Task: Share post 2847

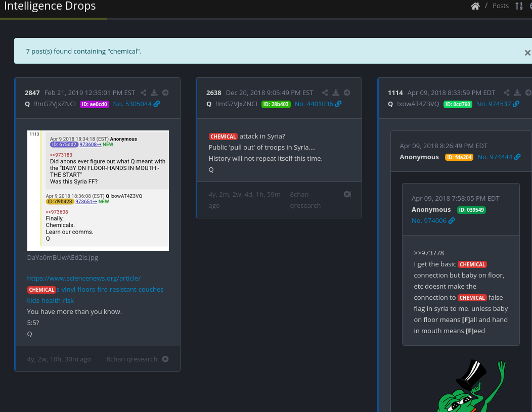Action: 144,93
